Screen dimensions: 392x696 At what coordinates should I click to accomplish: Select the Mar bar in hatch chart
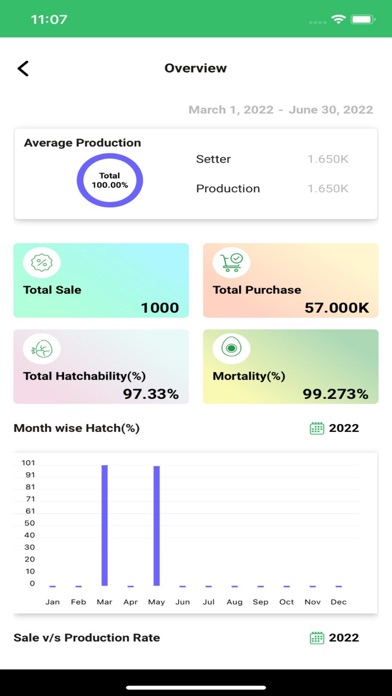click(x=104, y=525)
